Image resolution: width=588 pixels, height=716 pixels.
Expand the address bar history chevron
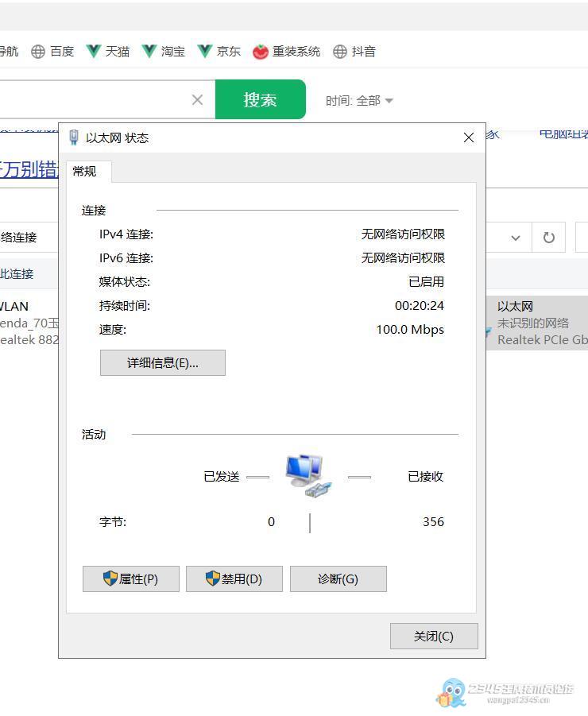click(516, 238)
